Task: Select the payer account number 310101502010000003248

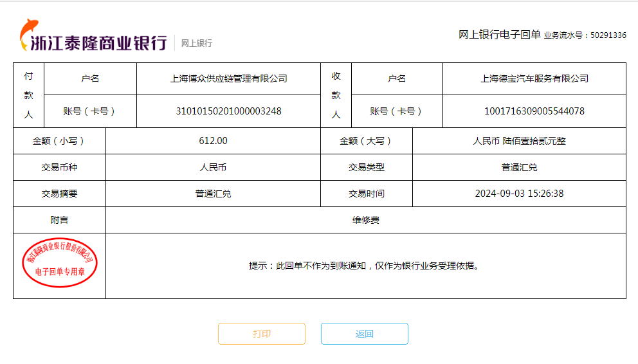Action: (228, 111)
